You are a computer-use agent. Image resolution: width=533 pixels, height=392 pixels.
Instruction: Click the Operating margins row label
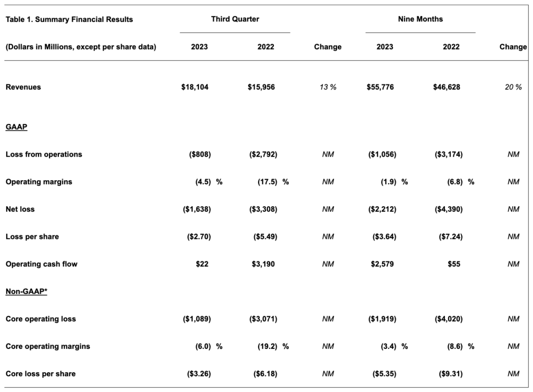click(x=39, y=182)
